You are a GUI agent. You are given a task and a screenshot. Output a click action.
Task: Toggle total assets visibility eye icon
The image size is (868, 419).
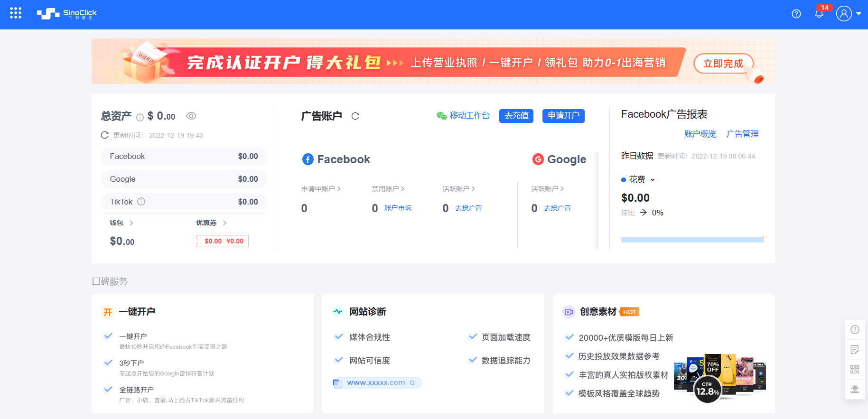[191, 116]
